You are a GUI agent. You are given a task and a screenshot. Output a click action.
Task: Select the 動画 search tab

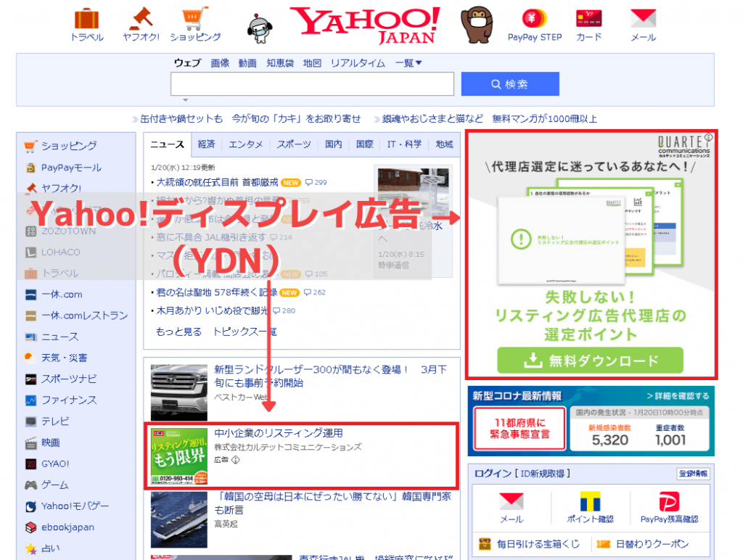point(247,63)
